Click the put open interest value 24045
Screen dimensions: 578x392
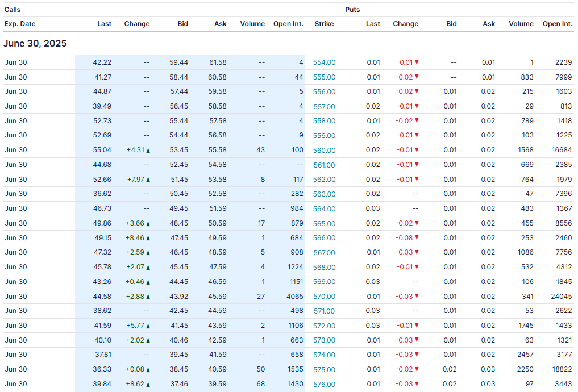[562, 296]
